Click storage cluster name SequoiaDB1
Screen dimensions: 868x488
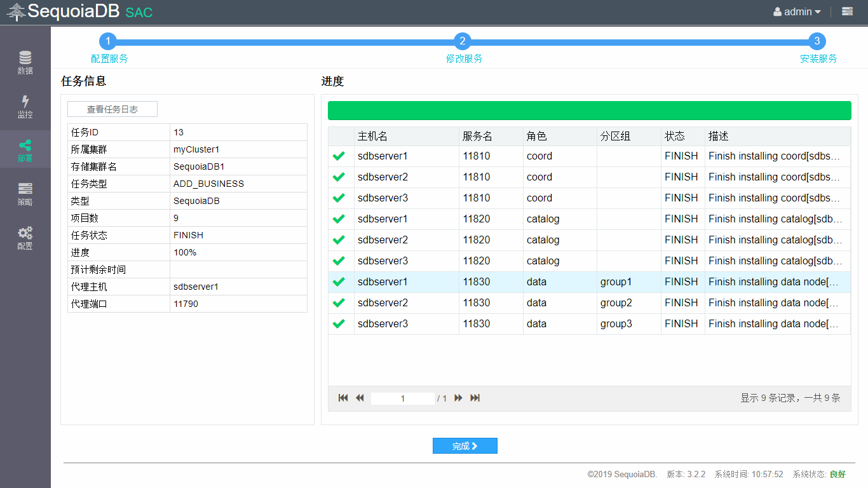199,166
